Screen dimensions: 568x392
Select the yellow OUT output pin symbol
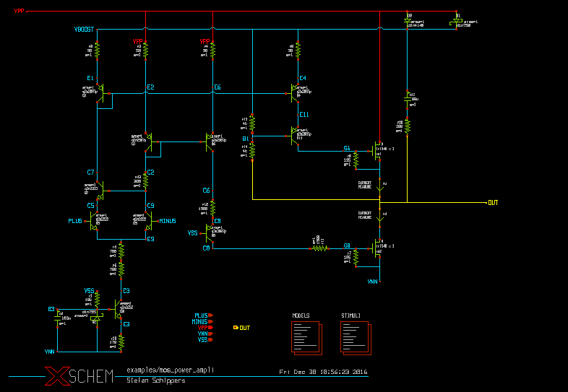pos(237,328)
